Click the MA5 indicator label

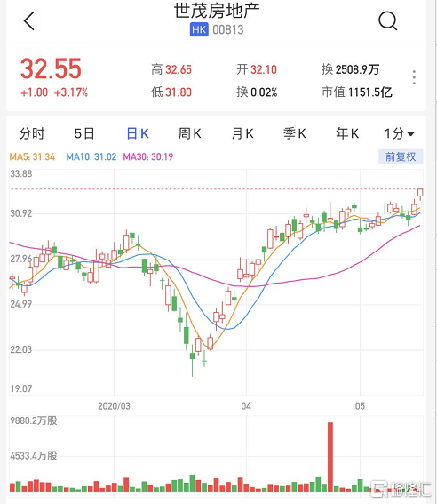point(32,156)
